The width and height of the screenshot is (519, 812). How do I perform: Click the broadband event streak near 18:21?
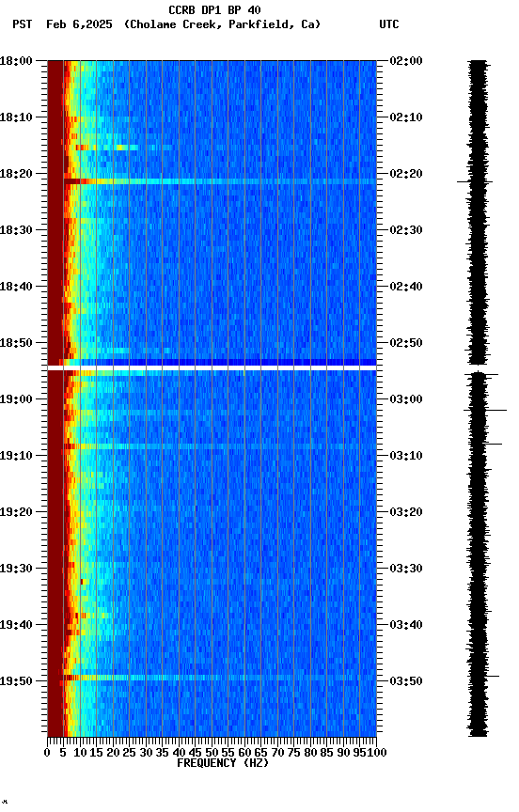220,181
